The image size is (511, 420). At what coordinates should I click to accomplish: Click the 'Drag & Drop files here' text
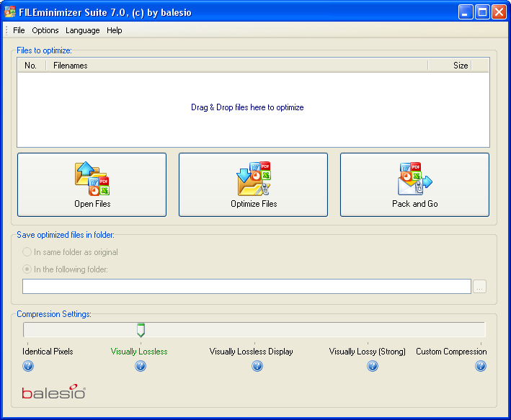coord(247,107)
